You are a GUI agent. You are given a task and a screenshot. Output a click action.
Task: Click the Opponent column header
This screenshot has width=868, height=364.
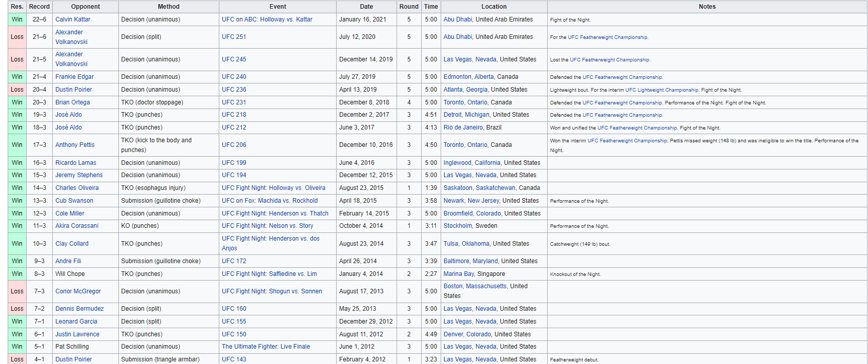coord(86,7)
